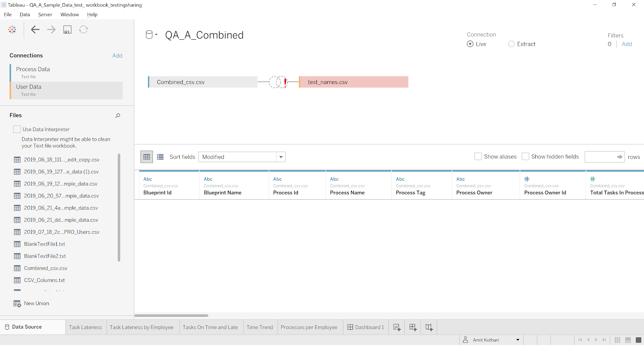
Task: Open the Dashboard 1 tab
Action: [365, 327]
